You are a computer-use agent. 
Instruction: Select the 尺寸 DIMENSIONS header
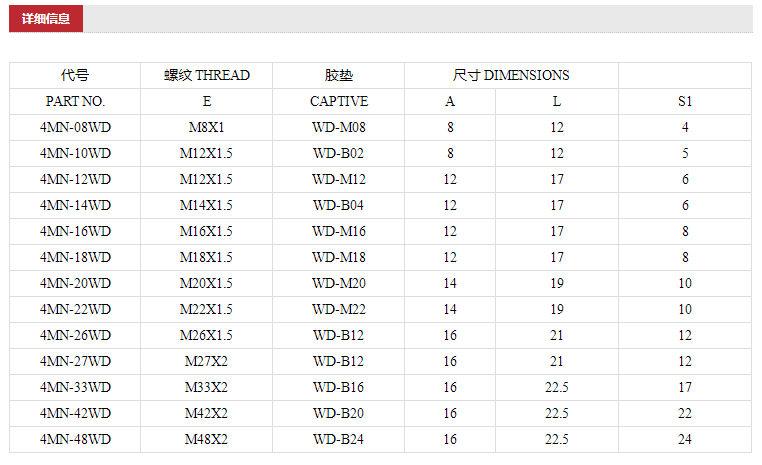(x=511, y=75)
